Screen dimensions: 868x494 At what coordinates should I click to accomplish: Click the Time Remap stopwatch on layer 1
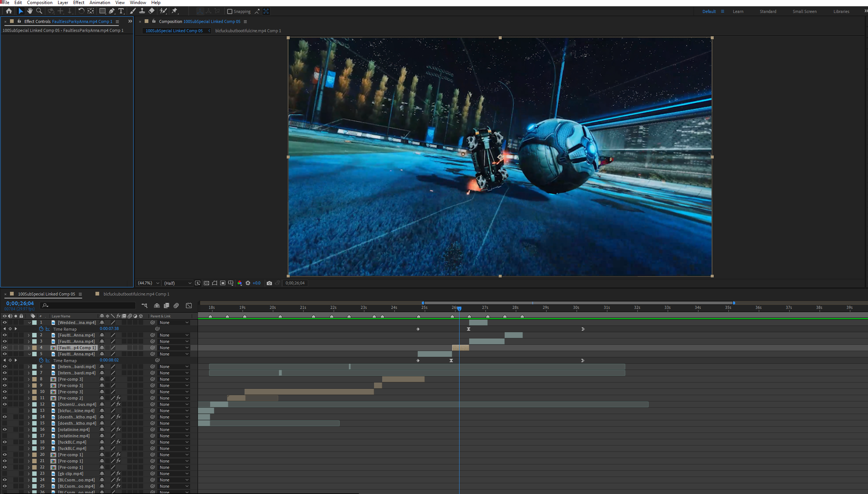point(41,329)
